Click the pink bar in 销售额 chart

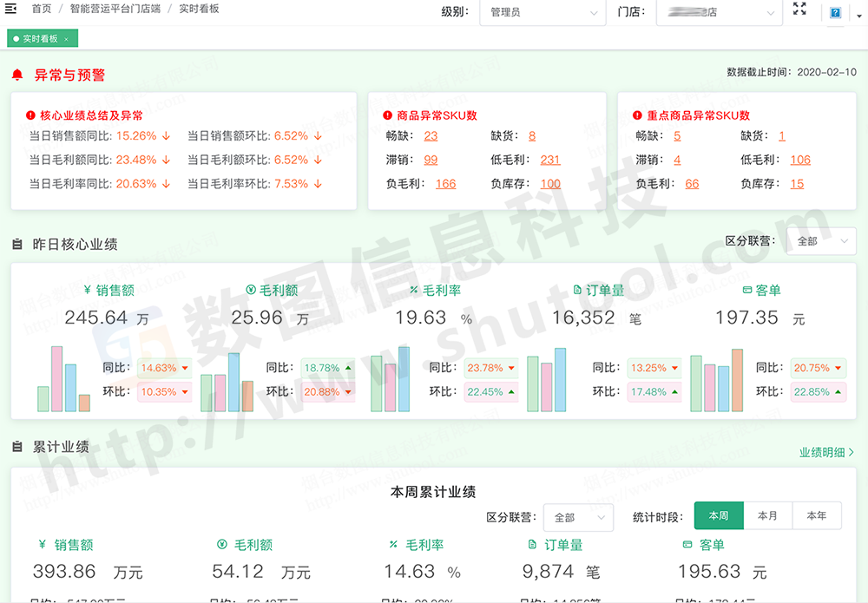point(57,378)
